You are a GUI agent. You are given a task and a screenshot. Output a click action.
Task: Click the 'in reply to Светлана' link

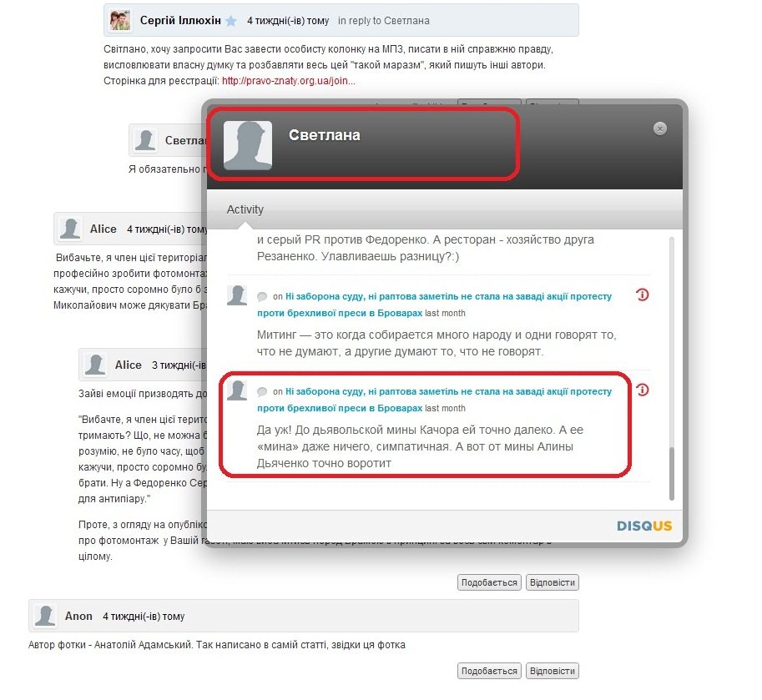pyautogui.click(x=383, y=21)
